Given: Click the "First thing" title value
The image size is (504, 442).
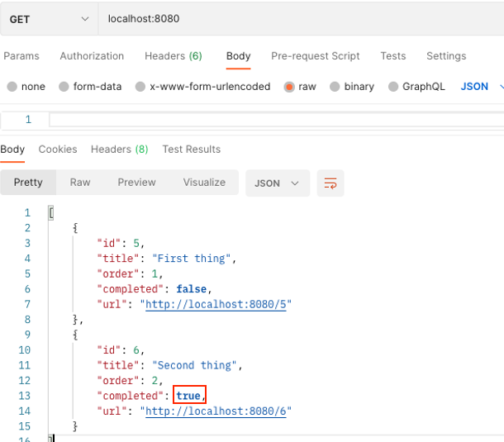Looking at the screenshot, I should (x=191, y=259).
